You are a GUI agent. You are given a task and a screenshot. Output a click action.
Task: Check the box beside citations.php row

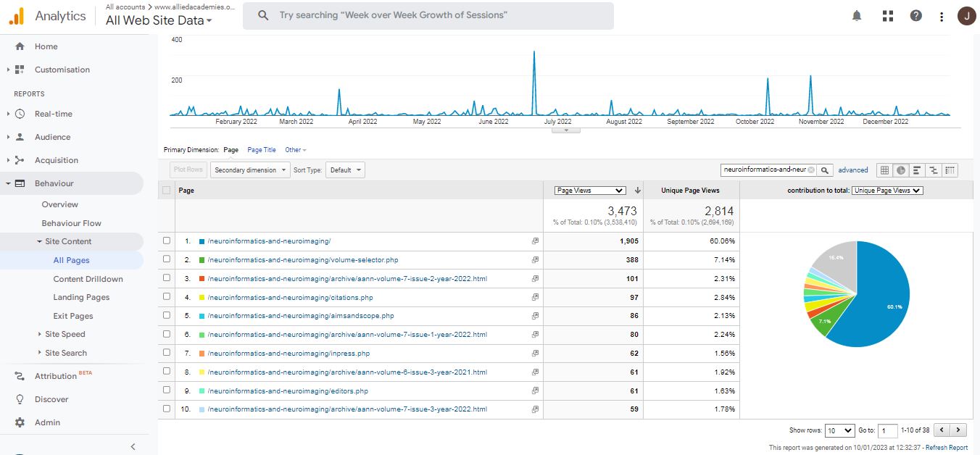(x=167, y=297)
